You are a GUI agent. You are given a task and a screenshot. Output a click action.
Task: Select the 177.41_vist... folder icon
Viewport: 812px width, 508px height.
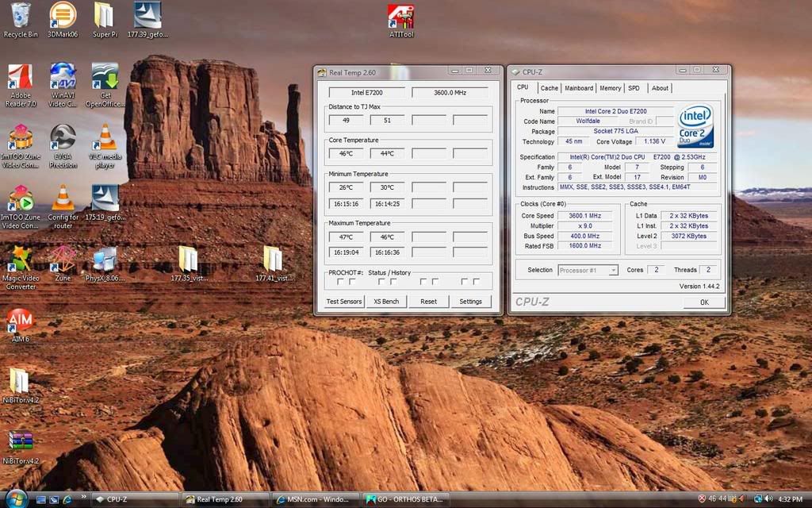274,264
